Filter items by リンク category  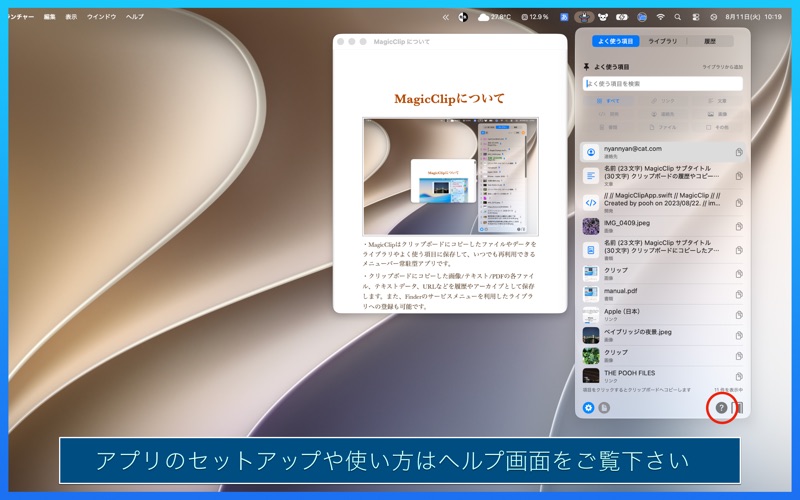tap(663, 101)
